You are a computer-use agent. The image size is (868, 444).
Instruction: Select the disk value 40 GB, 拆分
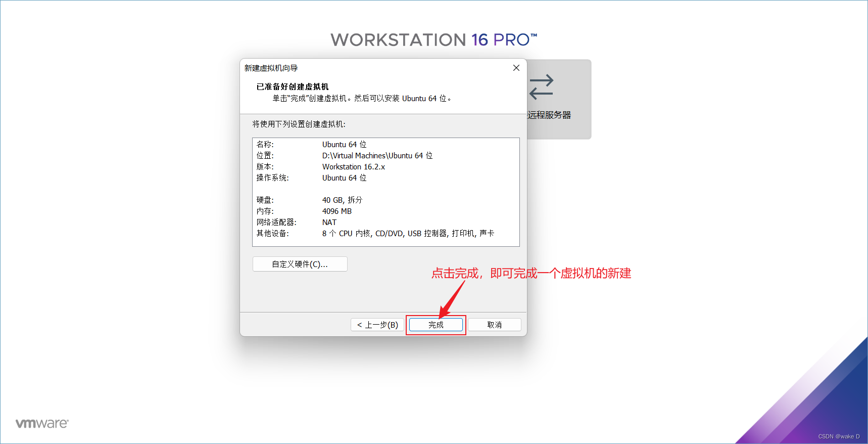click(x=342, y=200)
